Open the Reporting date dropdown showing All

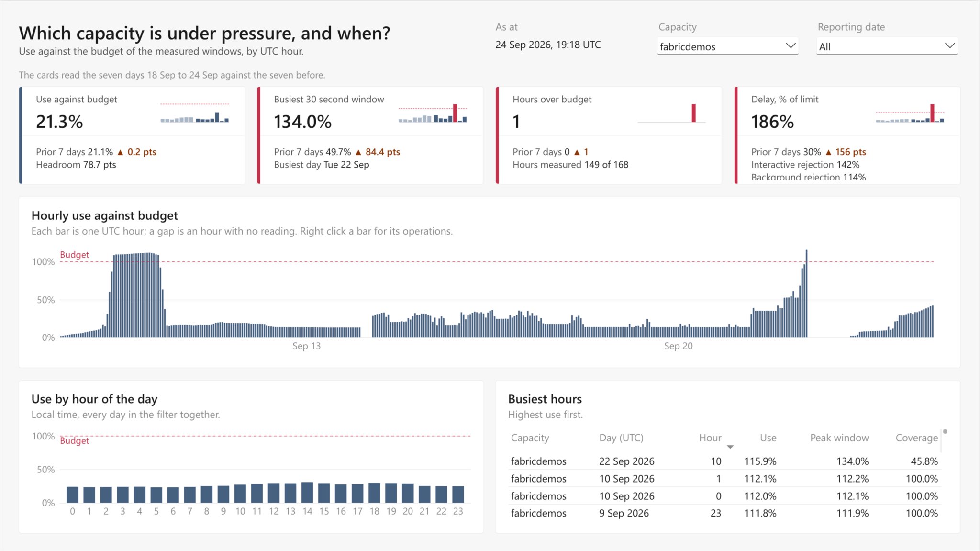pyautogui.click(x=887, y=46)
